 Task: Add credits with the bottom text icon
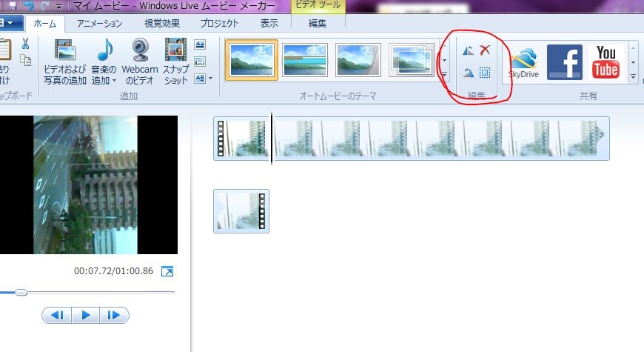click(200, 78)
